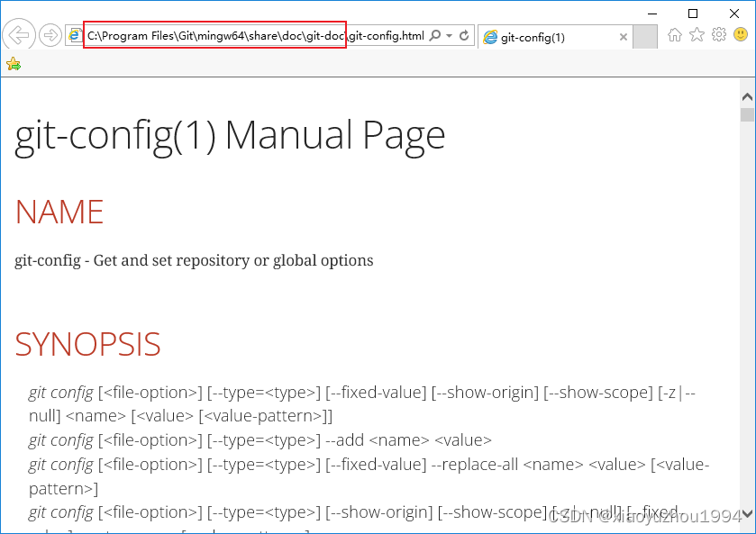Open the Tools gear menu
The width and height of the screenshot is (756, 534).
(x=718, y=33)
